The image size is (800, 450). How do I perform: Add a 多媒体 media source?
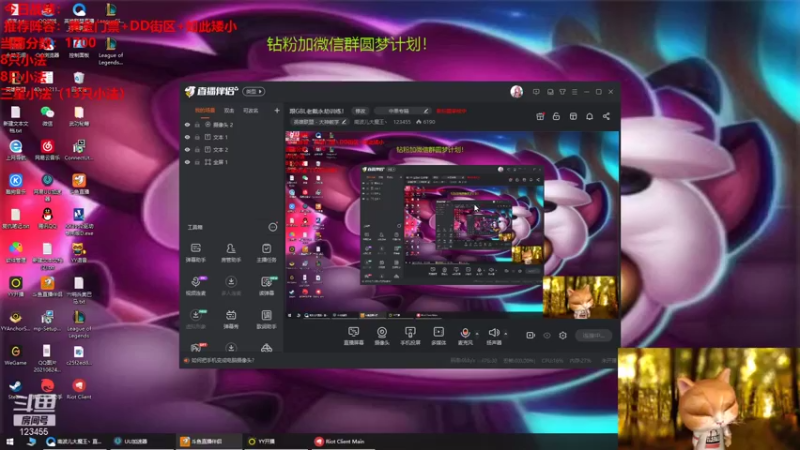[x=438, y=336]
